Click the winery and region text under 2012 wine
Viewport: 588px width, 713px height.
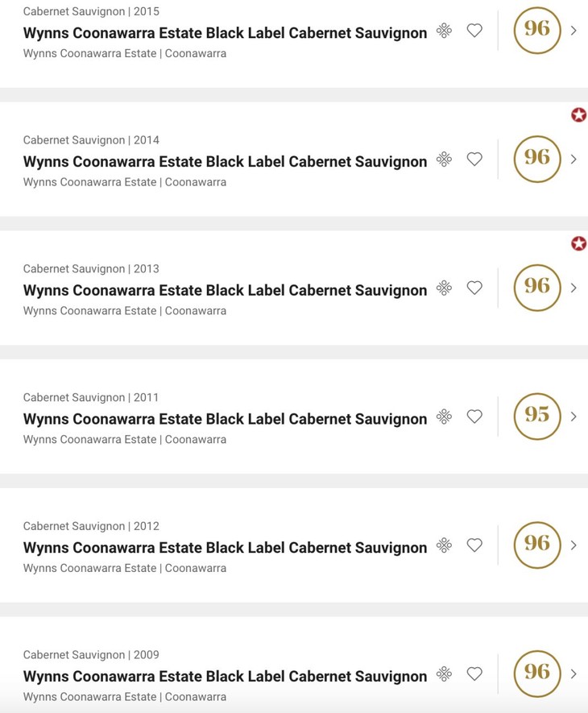(124, 568)
